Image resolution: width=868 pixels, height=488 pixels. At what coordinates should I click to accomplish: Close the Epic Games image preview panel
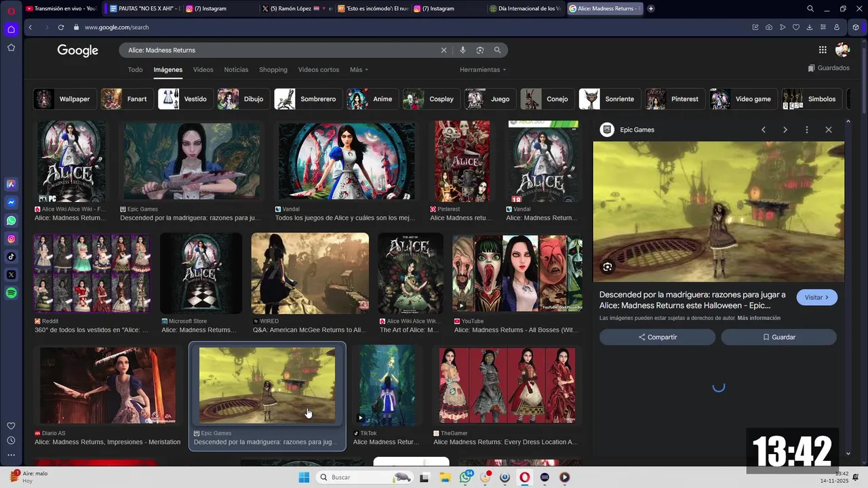828,129
